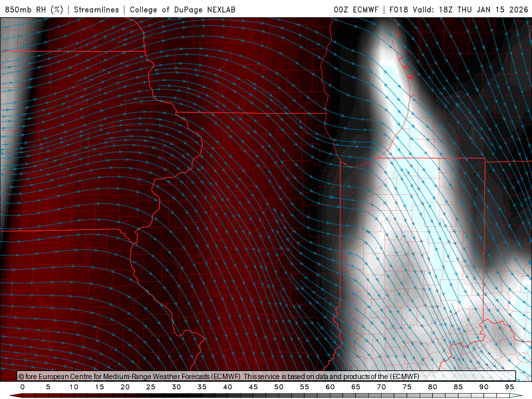Viewport: 532px width, 399px height.
Task: Click the "30" colorbar label
Action: tap(176, 387)
